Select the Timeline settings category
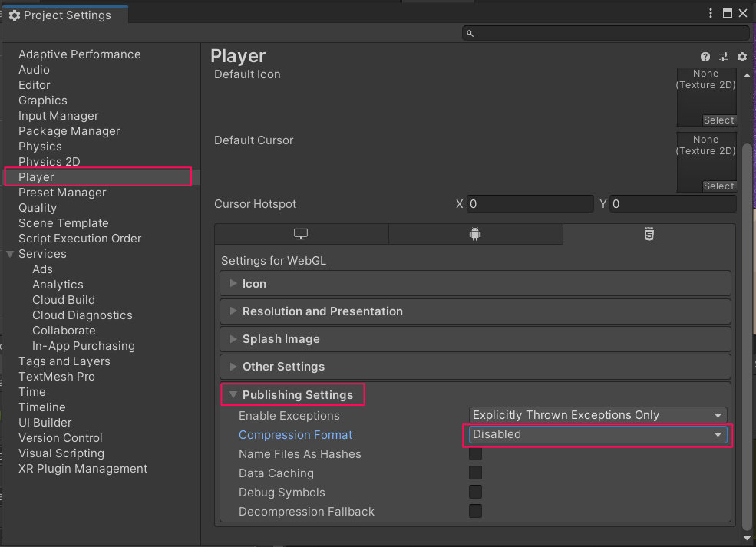This screenshot has width=756, height=547. 42,407
